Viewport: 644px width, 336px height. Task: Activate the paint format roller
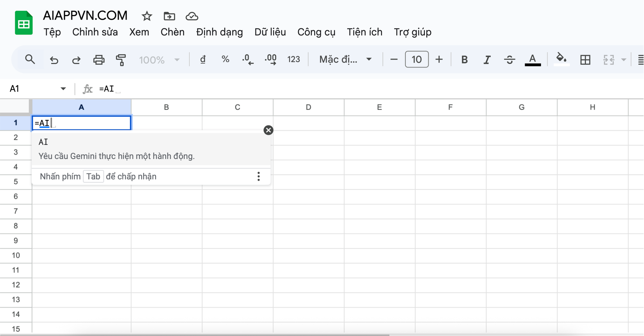coord(121,60)
